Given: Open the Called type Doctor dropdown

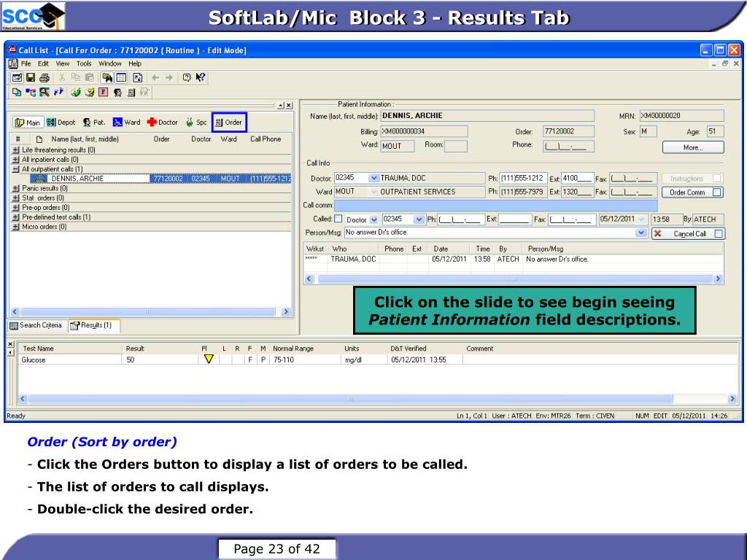Looking at the screenshot, I should pyautogui.click(x=374, y=219).
